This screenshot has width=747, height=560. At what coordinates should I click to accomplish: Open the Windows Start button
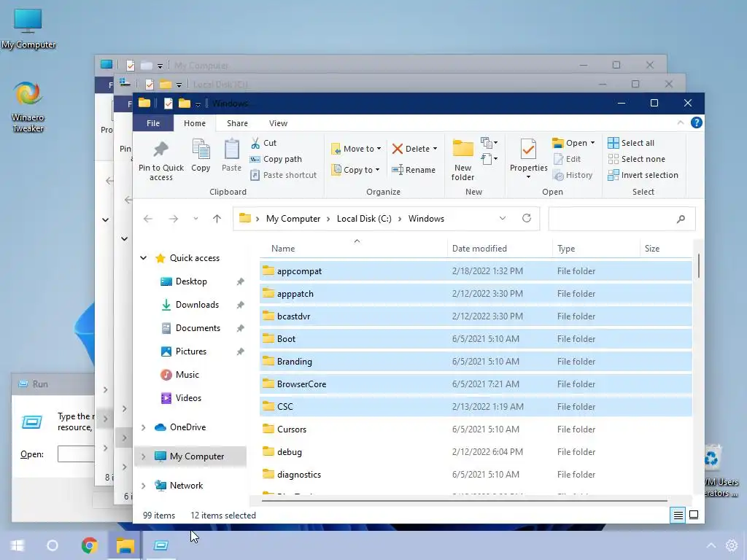coord(18,545)
